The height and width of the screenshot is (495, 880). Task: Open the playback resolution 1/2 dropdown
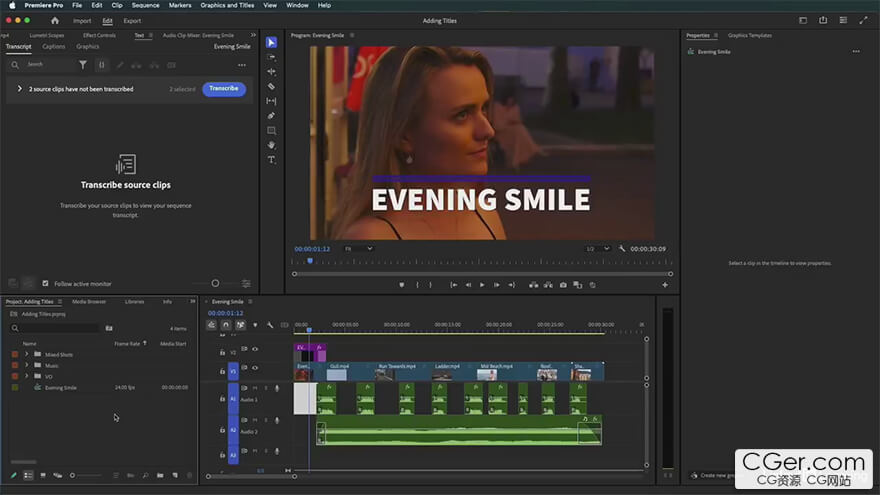point(598,249)
